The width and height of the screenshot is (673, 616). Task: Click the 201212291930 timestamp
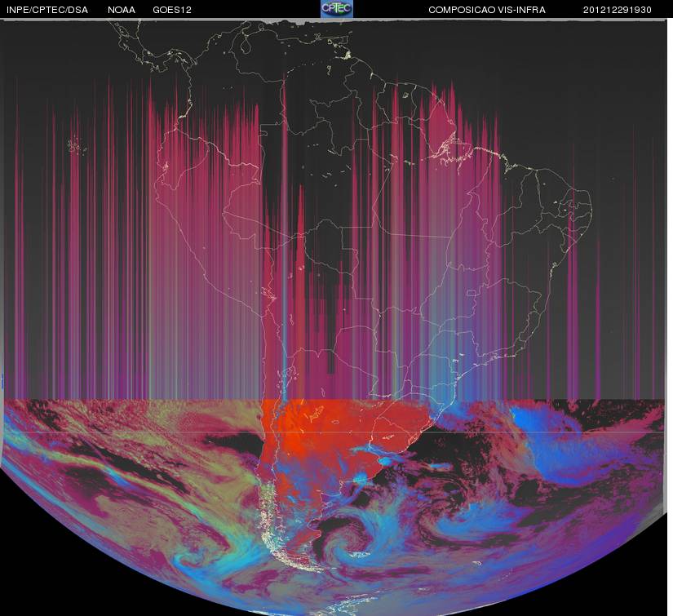[x=618, y=10]
